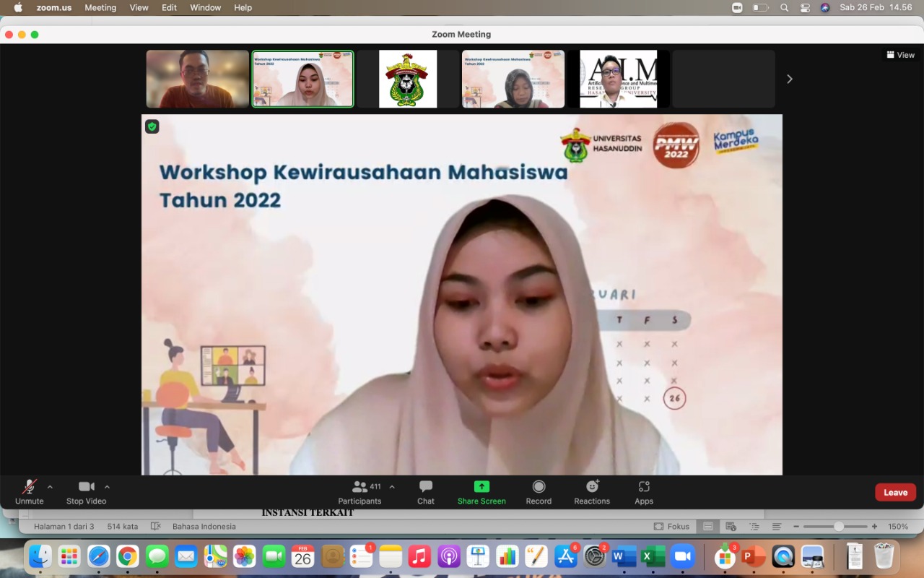Open the Help menu

[x=243, y=7]
